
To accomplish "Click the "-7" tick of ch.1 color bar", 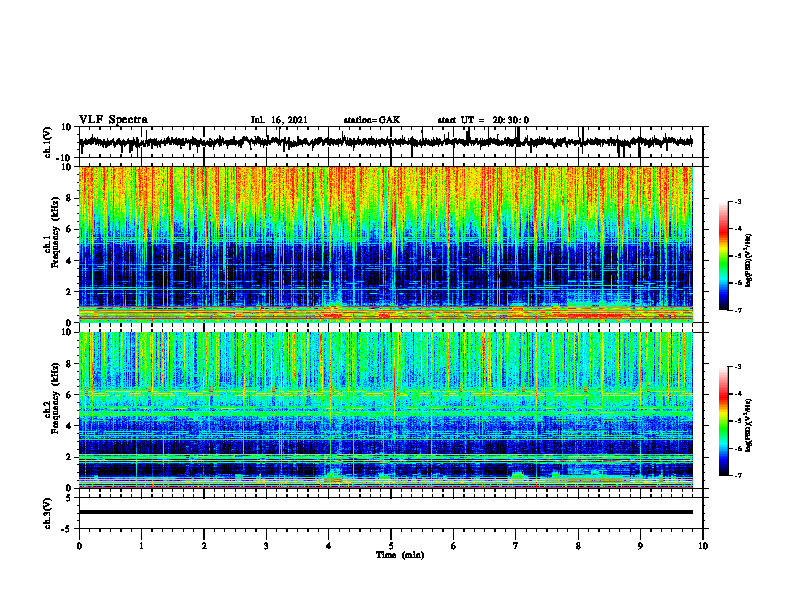I will point(737,310).
